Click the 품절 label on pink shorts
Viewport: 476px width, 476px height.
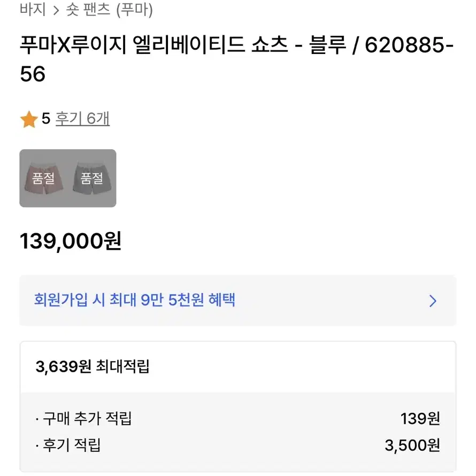43,178
